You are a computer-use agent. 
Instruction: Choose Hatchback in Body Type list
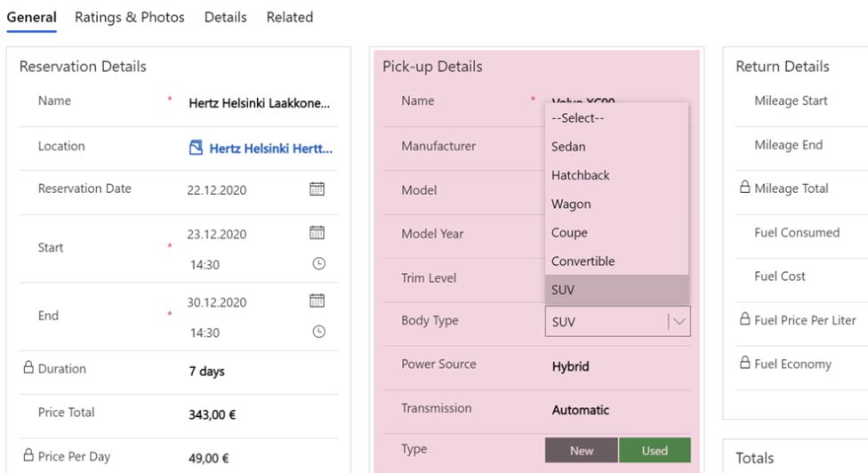click(x=616, y=175)
